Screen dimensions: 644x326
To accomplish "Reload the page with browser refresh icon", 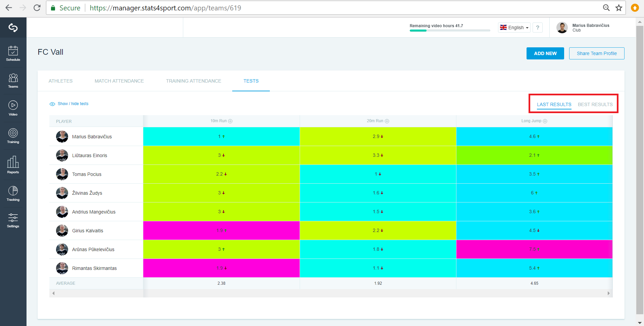I will click(37, 8).
